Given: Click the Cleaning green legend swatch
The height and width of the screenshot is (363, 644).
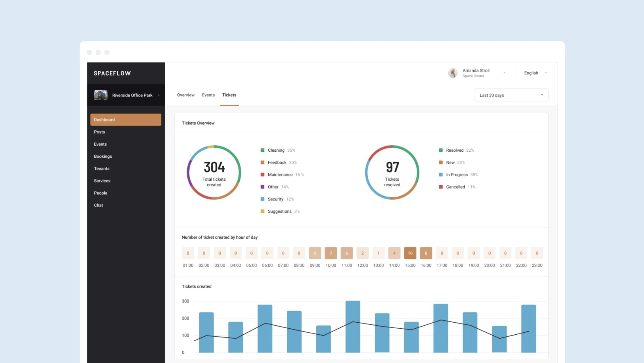Looking at the screenshot, I should [x=262, y=150].
